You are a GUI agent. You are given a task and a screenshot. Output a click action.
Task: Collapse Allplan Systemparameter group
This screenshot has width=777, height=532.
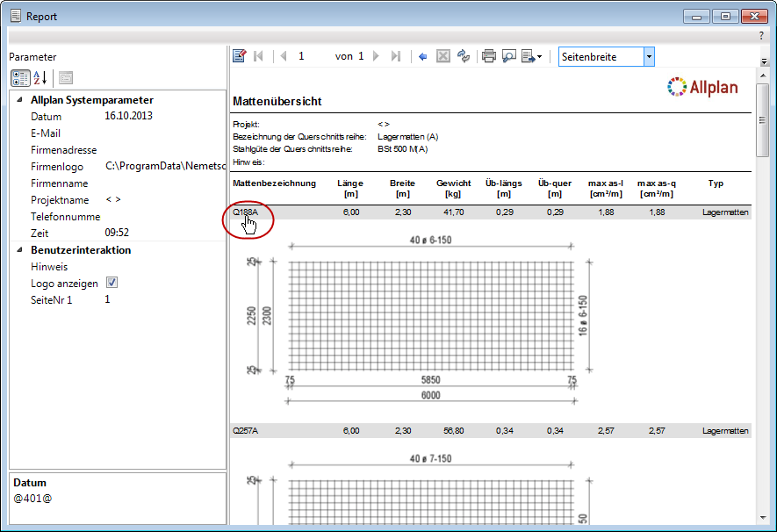(19, 99)
